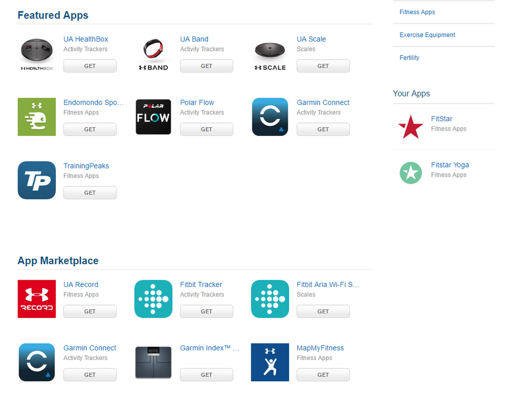The image size is (532, 393).
Task: Click the UA Band wristband icon
Action: [x=153, y=54]
